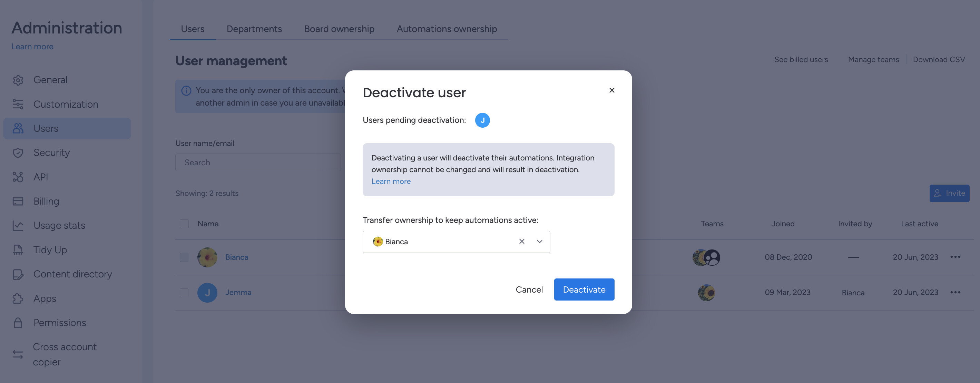Image resolution: width=980 pixels, height=383 pixels.
Task: Click Jemma's team sunflower avatar
Action: pos(706,293)
